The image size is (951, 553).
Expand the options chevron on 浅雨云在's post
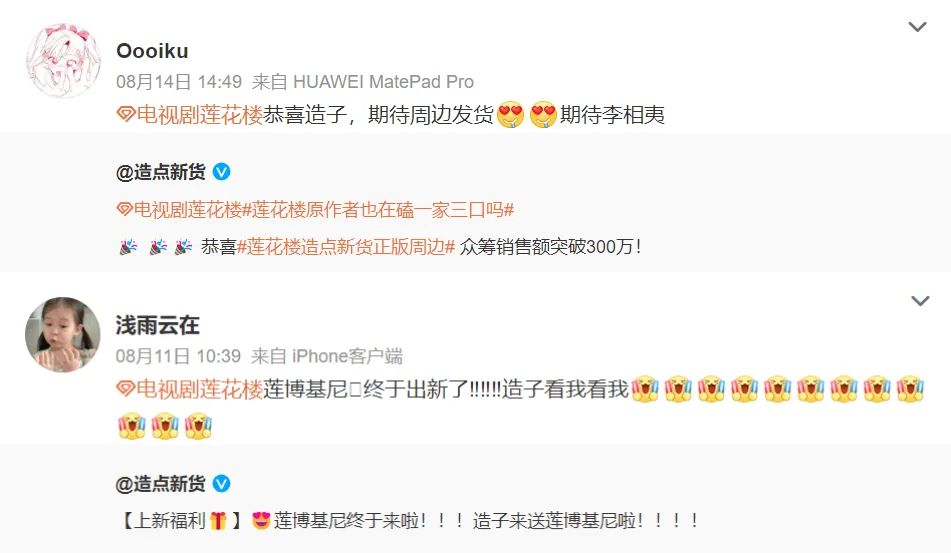click(x=920, y=301)
